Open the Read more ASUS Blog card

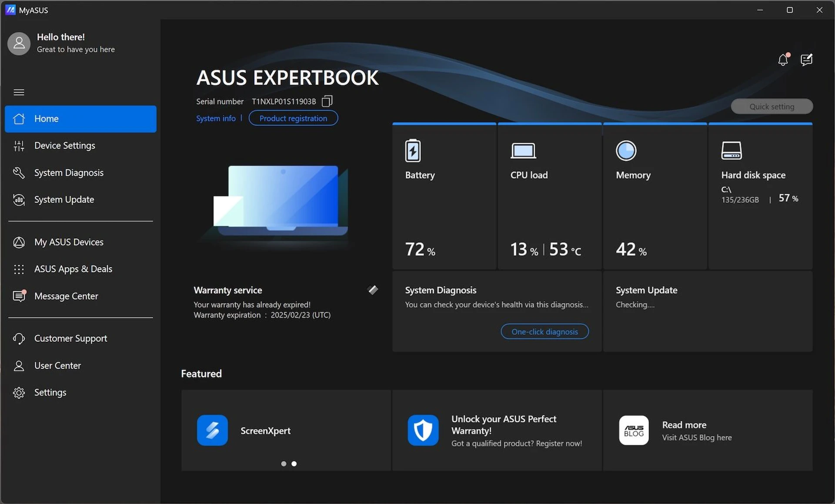click(708, 430)
